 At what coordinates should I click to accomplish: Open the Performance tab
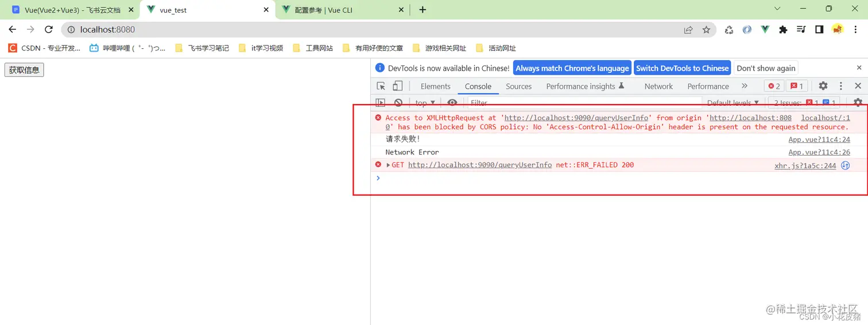tap(708, 86)
